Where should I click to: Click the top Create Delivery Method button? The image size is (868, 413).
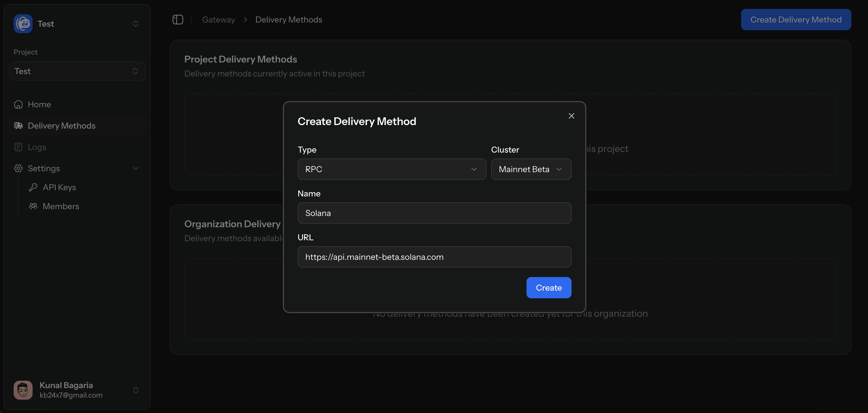coord(796,20)
